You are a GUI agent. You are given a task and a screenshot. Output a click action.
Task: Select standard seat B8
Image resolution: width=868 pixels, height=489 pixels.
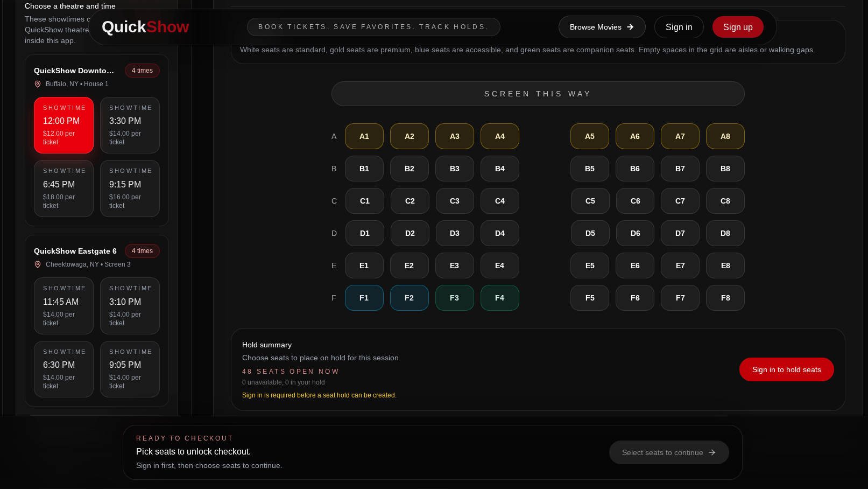pyautogui.click(x=725, y=169)
